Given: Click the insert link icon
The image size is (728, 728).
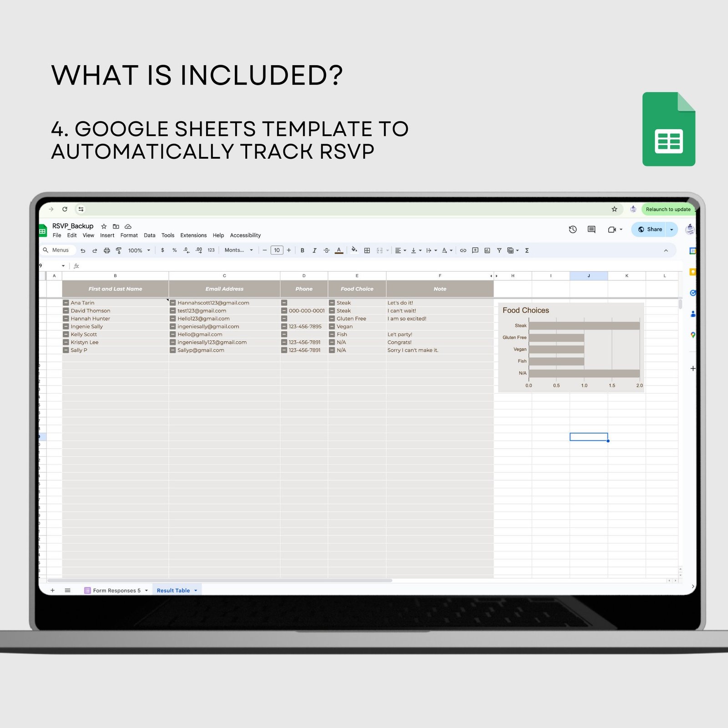Looking at the screenshot, I should (x=463, y=250).
